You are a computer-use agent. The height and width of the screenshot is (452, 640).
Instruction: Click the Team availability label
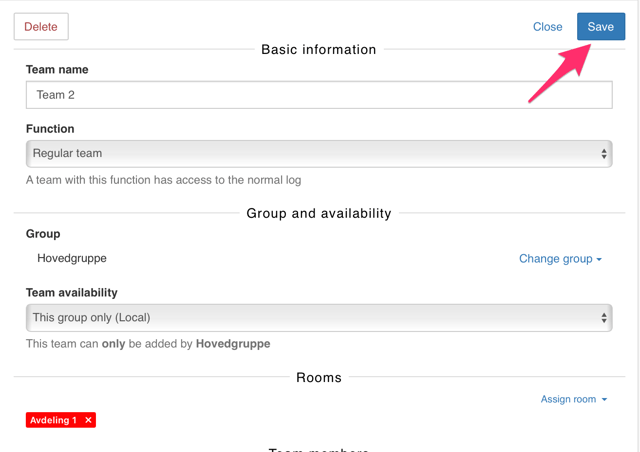click(72, 293)
